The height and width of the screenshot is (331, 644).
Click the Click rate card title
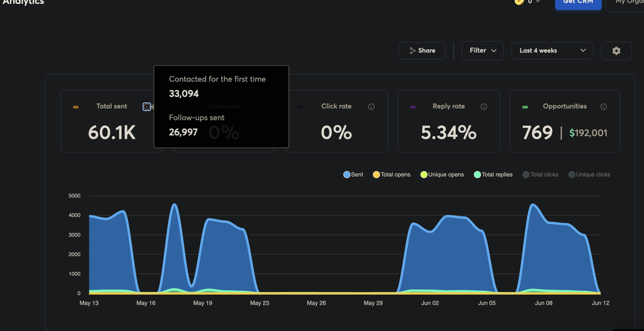coord(336,106)
